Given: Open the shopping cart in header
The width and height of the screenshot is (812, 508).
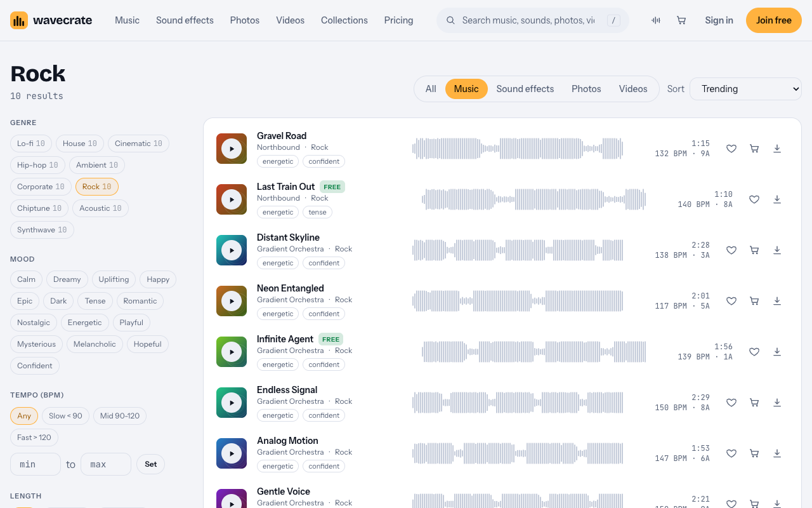Looking at the screenshot, I should (681, 20).
